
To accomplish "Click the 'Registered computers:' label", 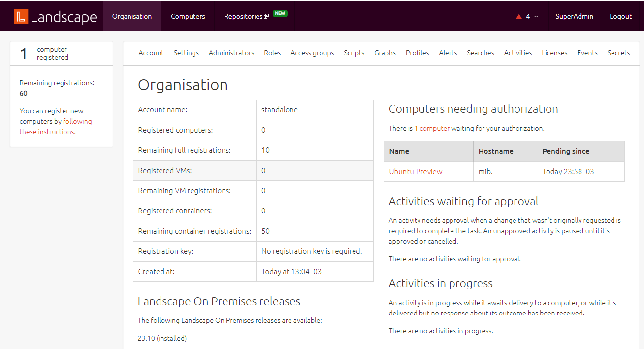I will click(176, 130).
